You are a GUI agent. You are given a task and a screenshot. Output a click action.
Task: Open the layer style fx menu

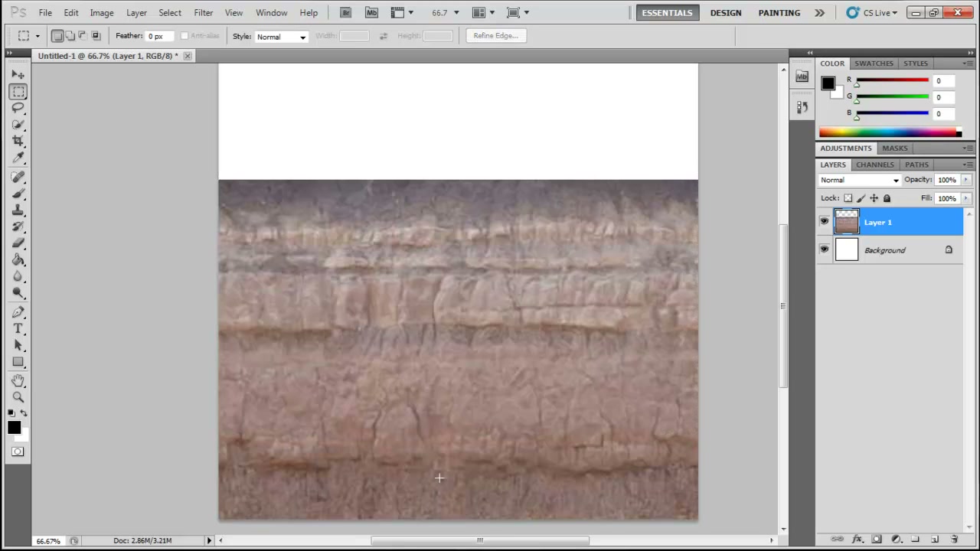(857, 540)
